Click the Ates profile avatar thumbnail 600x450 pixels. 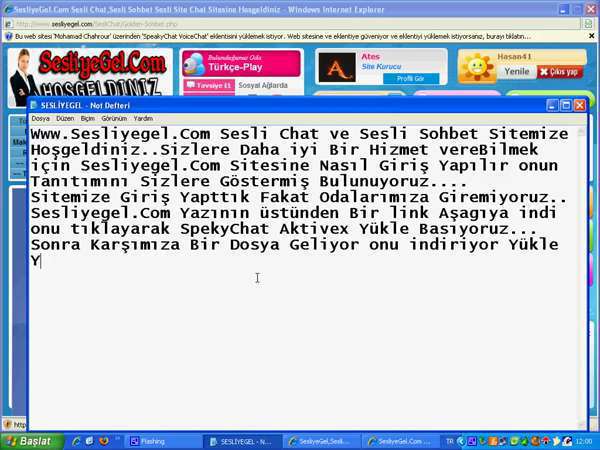tap(337, 67)
